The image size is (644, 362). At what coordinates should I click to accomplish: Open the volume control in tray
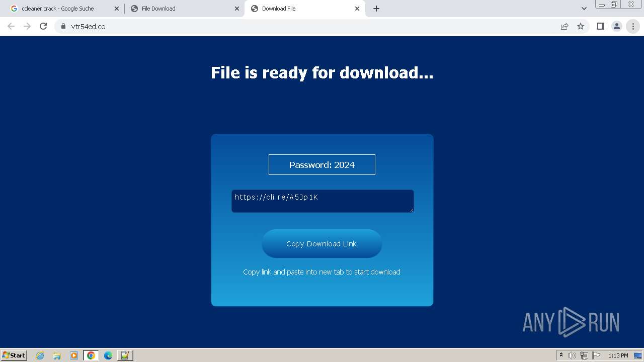(x=572, y=355)
